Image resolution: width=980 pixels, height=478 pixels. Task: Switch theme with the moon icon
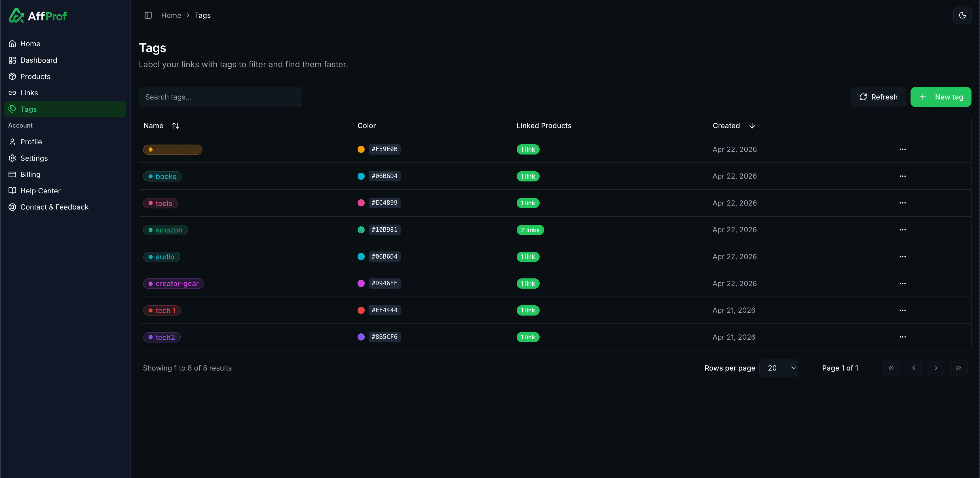tap(962, 15)
